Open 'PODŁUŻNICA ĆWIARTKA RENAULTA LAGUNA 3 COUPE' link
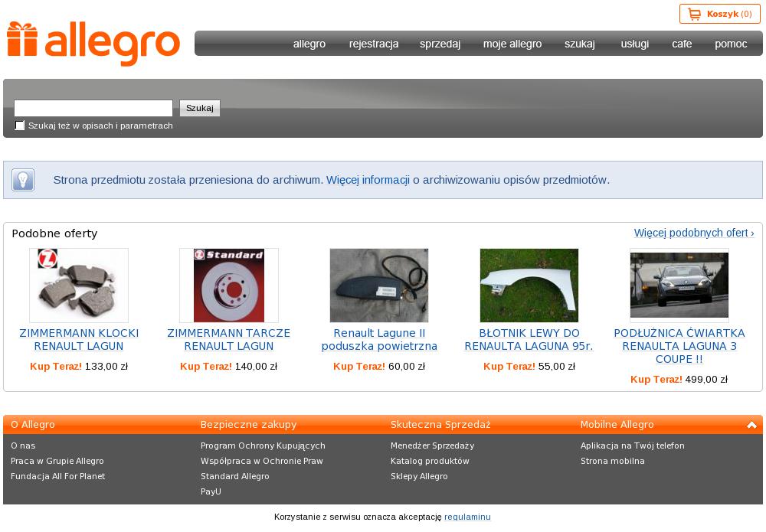The height and width of the screenshot is (532, 766). 679,346
